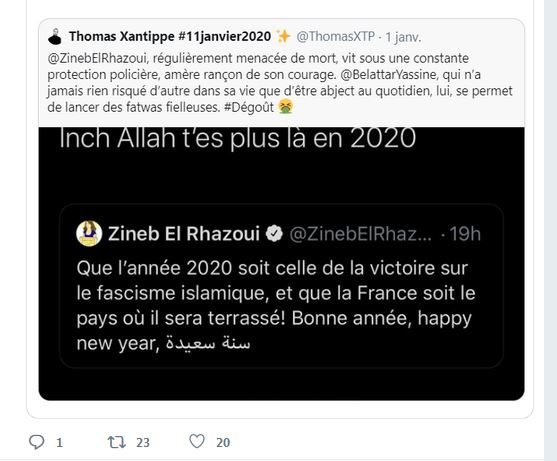Like the tweet with the heart icon

click(x=197, y=441)
